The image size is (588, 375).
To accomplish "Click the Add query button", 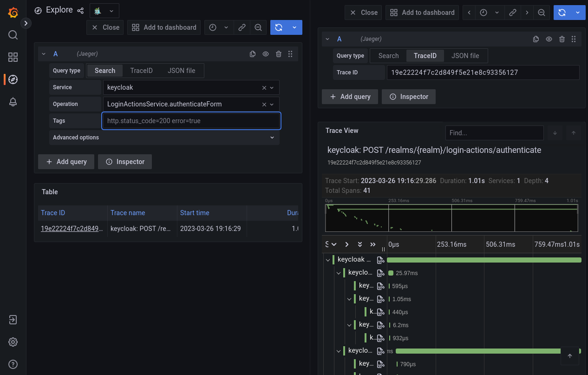I will 66,162.
